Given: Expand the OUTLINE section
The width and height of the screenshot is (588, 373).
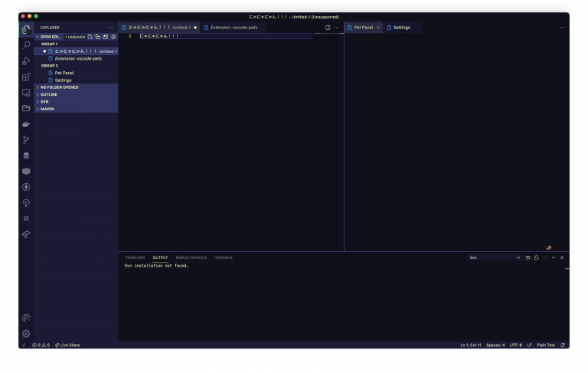Looking at the screenshot, I should coord(48,94).
